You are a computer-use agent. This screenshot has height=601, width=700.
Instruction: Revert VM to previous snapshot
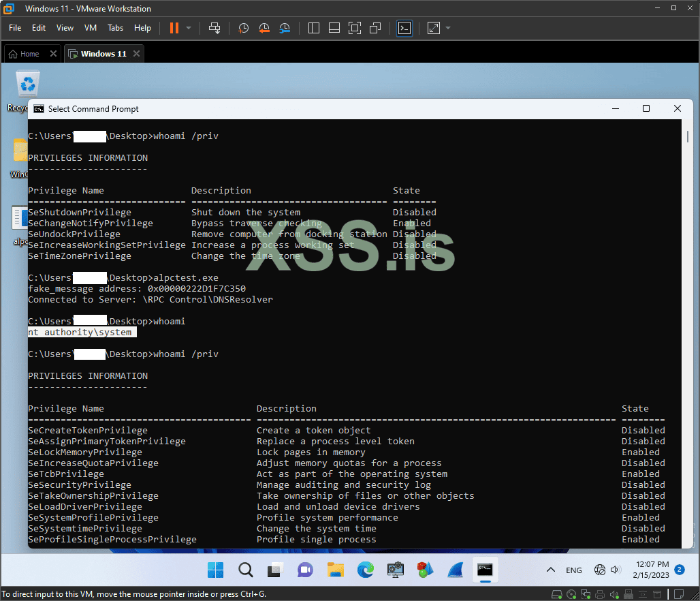click(x=264, y=28)
